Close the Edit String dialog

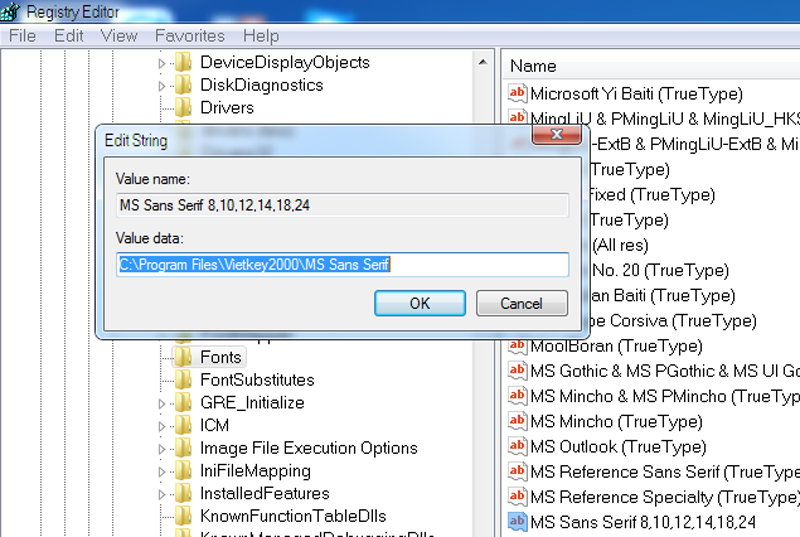[557, 135]
